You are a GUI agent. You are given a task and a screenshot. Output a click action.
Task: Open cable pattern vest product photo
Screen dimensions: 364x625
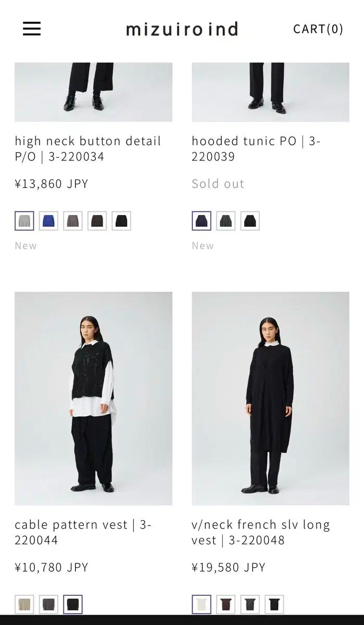pyautogui.click(x=93, y=398)
